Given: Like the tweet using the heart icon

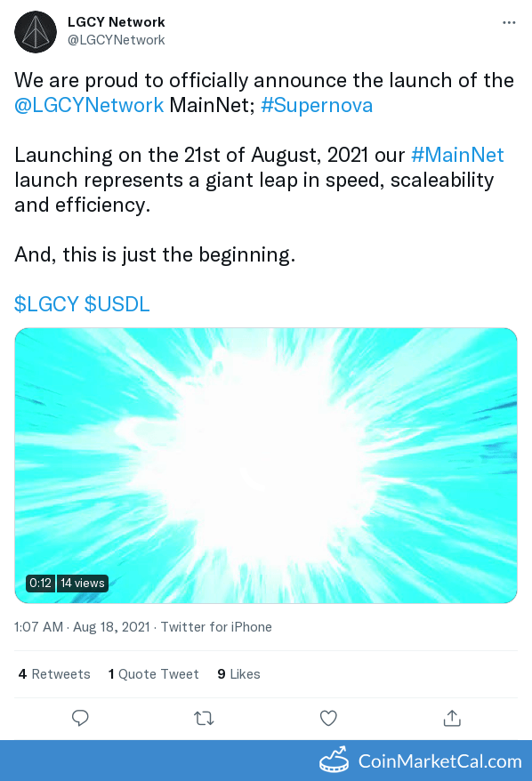Looking at the screenshot, I should pos(328,718).
